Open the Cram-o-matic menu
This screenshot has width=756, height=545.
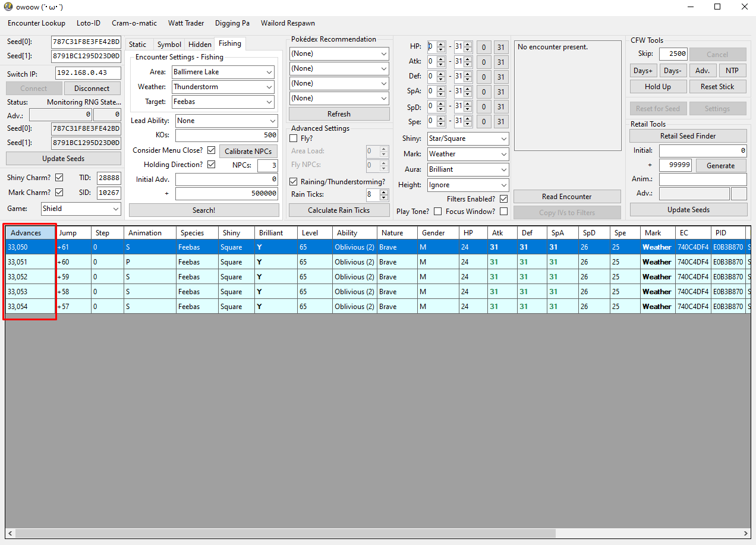(x=134, y=23)
